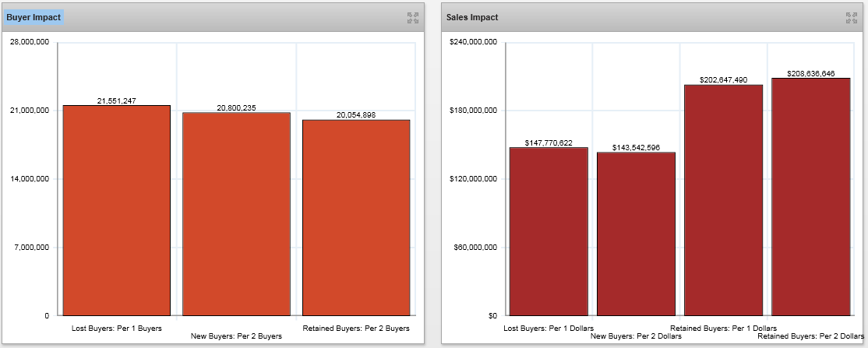Screen dimensions: 868x348
Task: Select the Retained Buyers: Per 2 Dollars bar
Action: coord(810,197)
